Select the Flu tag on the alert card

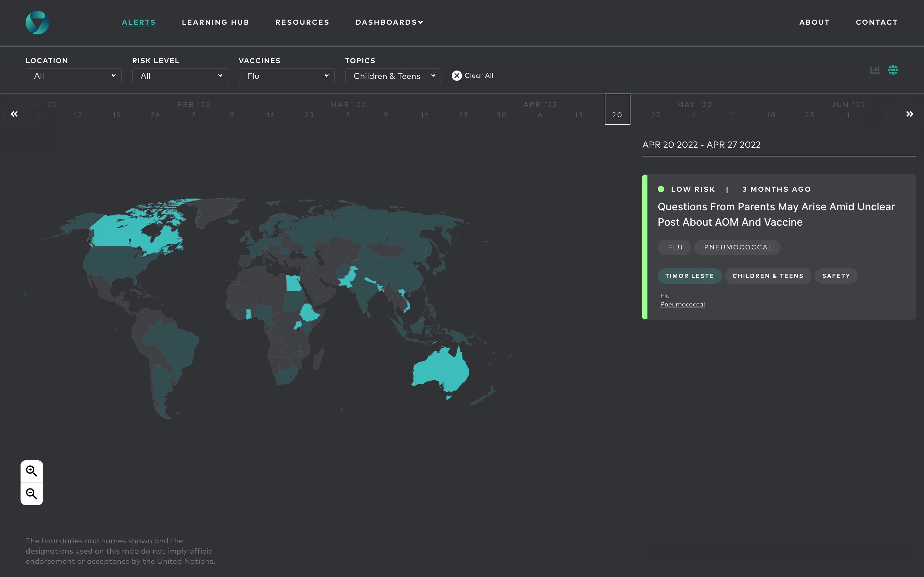674,247
